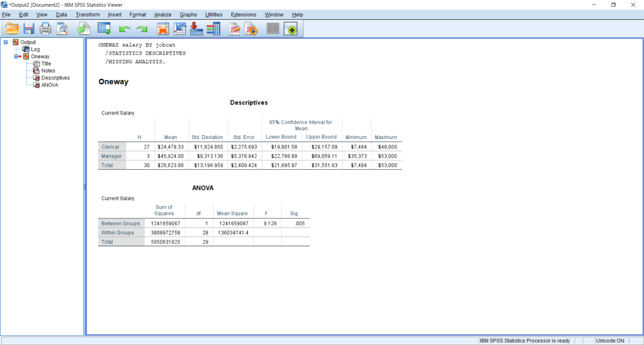Open the Graphs menu
Viewport: 644px width, 345px height.
coord(188,14)
